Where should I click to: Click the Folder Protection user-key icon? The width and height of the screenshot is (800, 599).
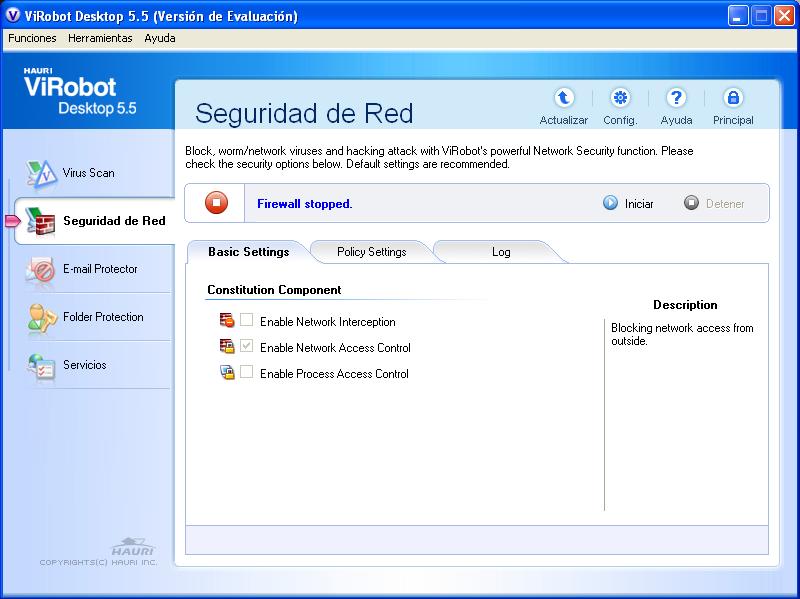pos(42,317)
